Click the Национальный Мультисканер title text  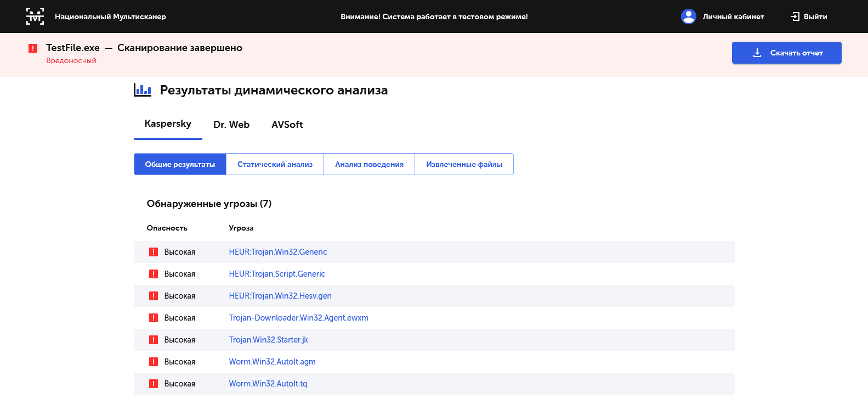(x=110, y=16)
